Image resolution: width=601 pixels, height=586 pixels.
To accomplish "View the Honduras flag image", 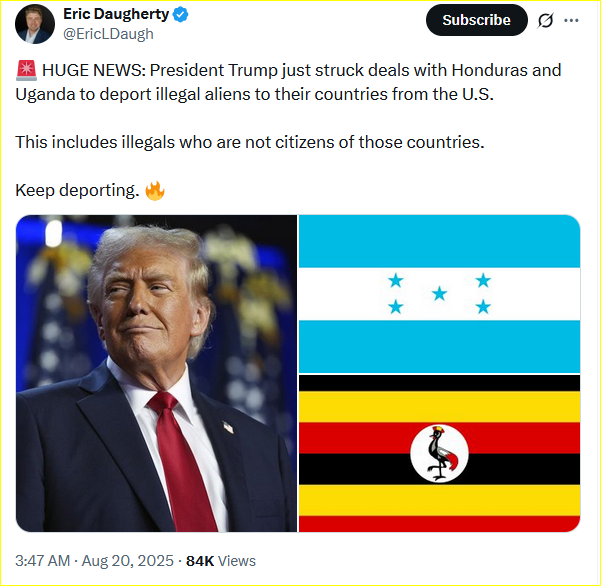I will [439, 294].
